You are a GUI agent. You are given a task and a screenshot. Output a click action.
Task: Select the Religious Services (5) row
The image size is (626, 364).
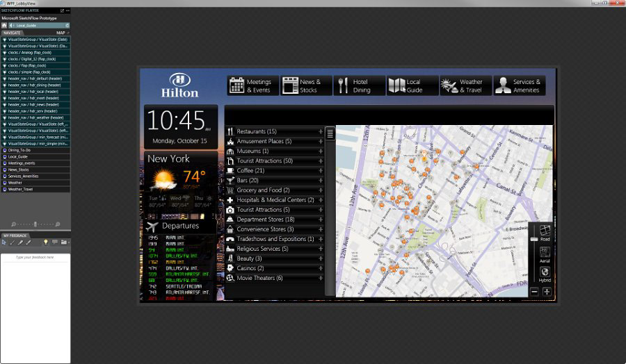pos(275,249)
